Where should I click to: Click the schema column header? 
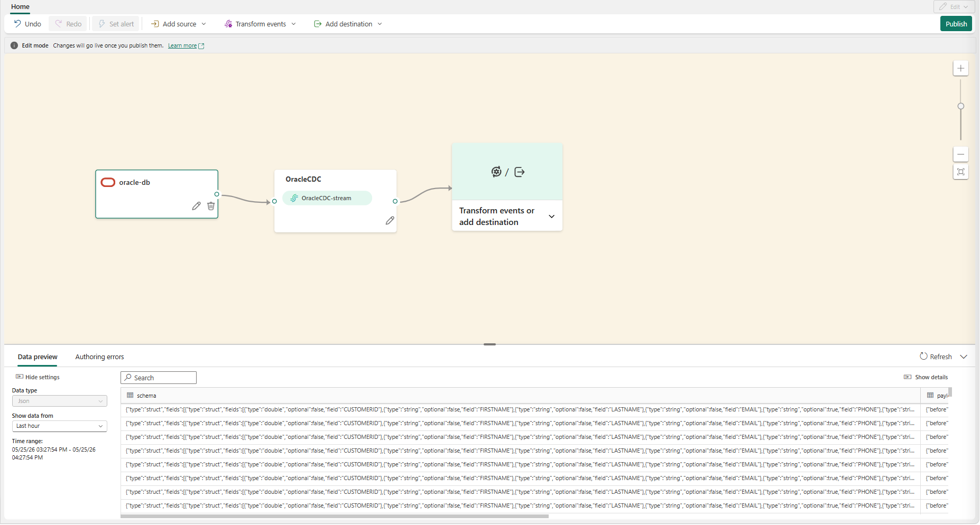coord(520,396)
